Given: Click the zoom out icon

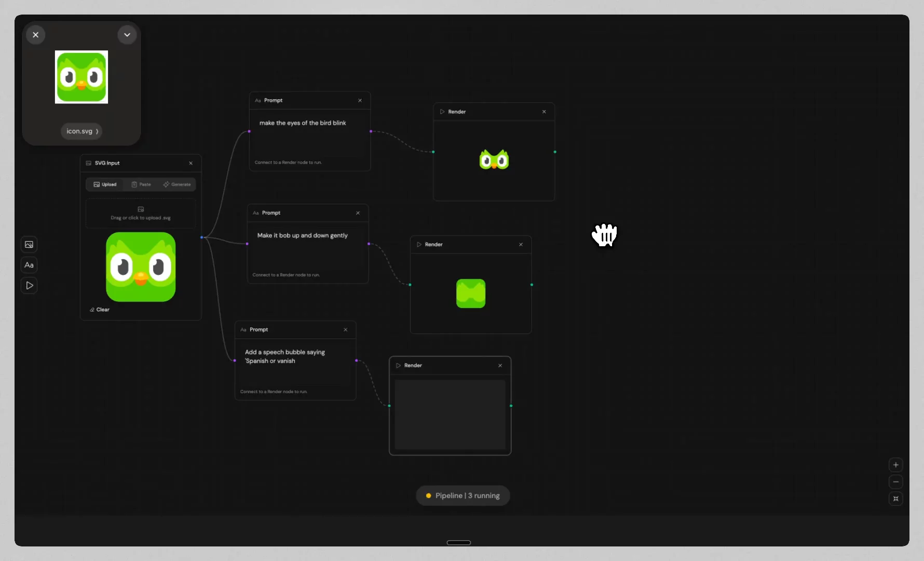Looking at the screenshot, I should 895,482.
